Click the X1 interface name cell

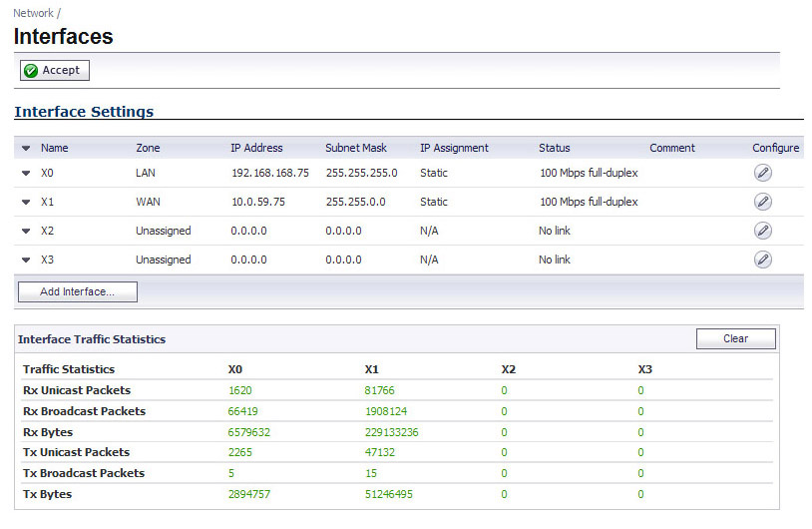coord(47,202)
